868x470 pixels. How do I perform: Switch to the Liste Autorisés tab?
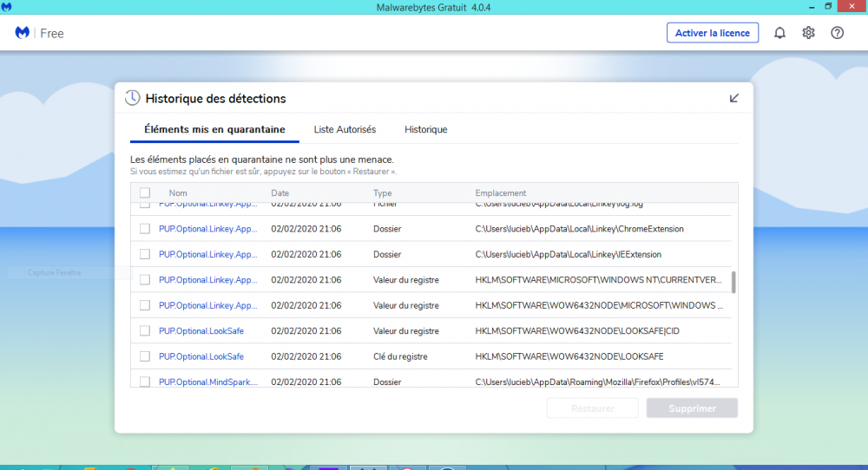point(345,129)
